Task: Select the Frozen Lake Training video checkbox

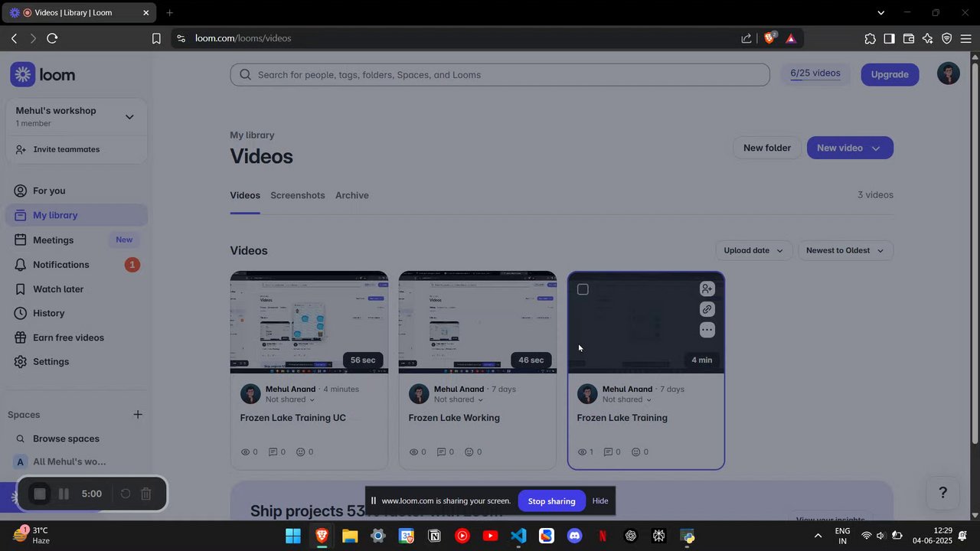Action: click(x=583, y=289)
